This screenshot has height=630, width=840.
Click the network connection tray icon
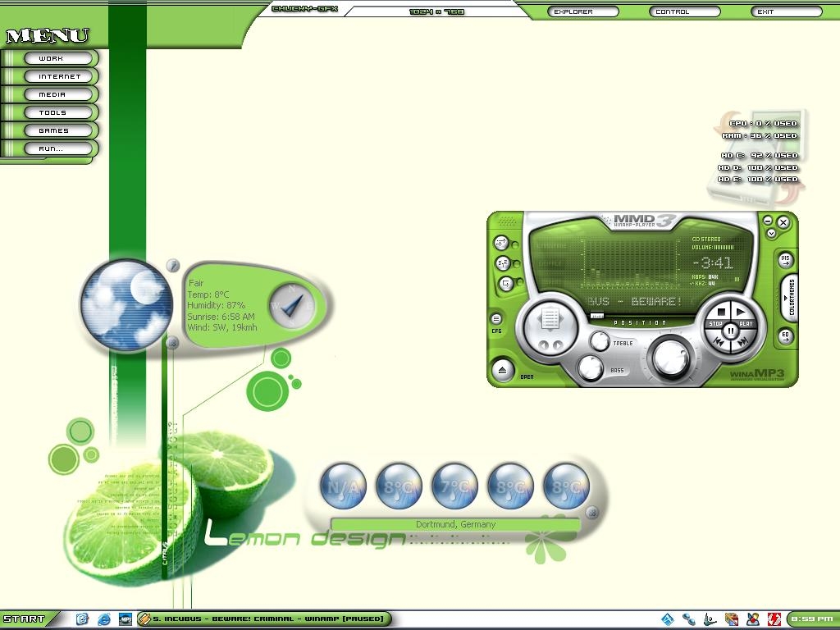[688, 619]
